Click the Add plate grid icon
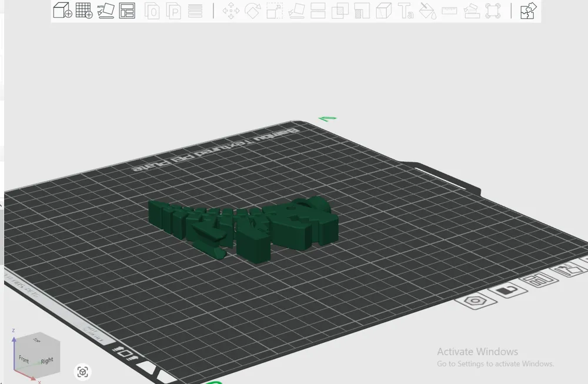The height and width of the screenshot is (384, 588). pyautogui.click(x=84, y=11)
